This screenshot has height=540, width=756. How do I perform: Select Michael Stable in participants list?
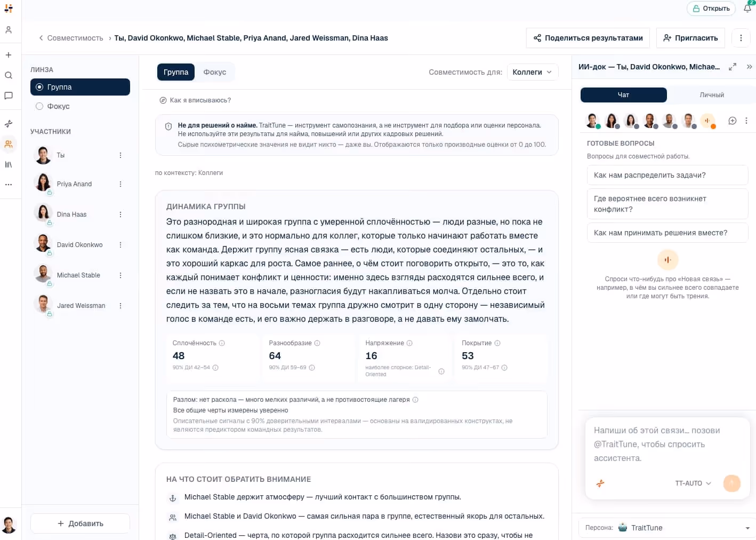pos(78,275)
